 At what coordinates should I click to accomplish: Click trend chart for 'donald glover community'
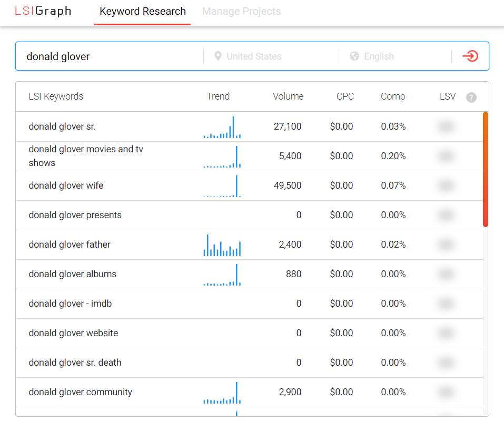pos(222,393)
